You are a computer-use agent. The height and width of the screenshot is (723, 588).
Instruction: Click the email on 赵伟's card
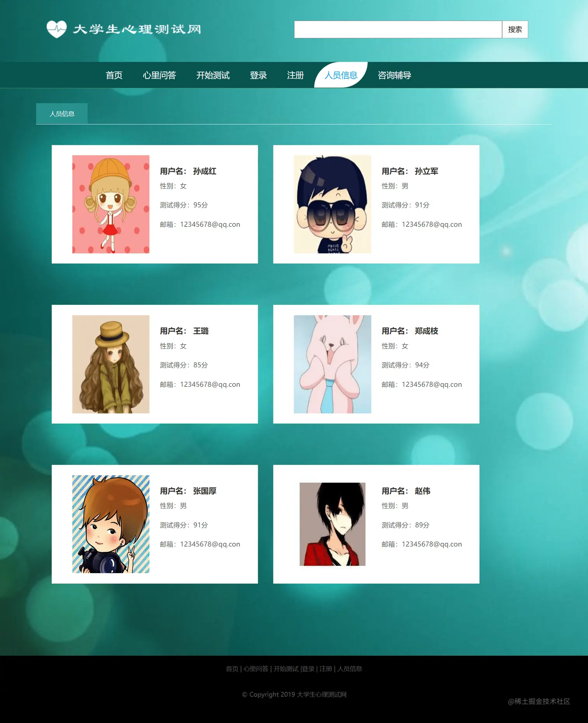pyautogui.click(x=422, y=544)
